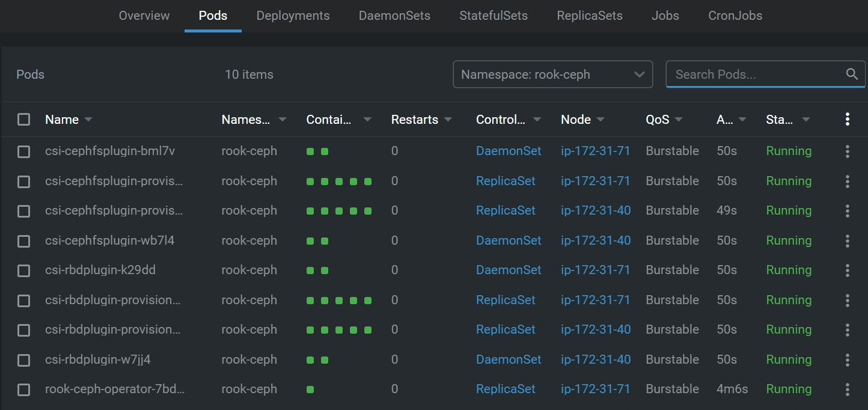Open kebab menu for csi-cephfsplugin-wb7l4 pod
The width and height of the screenshot is (868, 410).
847,240
